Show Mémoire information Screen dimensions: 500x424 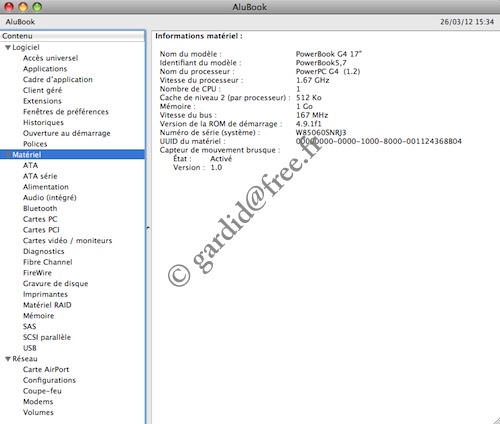click(x=38, y=316)
